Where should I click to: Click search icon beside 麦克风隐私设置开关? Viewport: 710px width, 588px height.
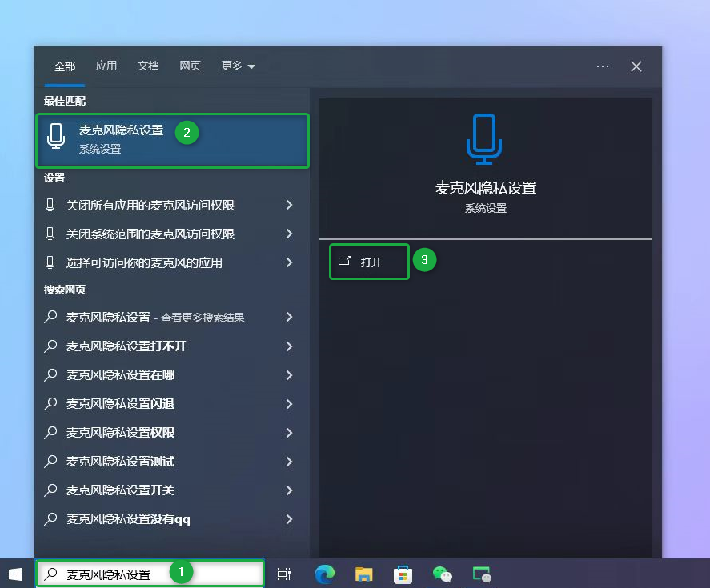tap(50, 490)
